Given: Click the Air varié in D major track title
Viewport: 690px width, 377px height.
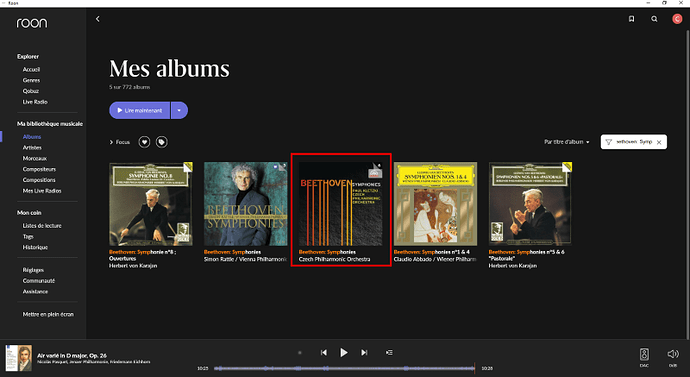Looking at the screenshot, I should (x=72, y=355).
